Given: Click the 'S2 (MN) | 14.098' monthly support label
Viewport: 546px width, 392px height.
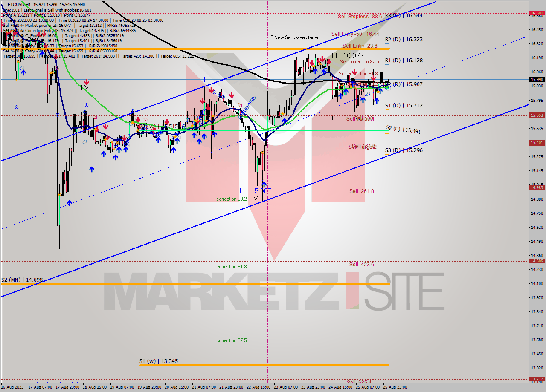Looking at the screenshot, I should click(x=22, y=280).
